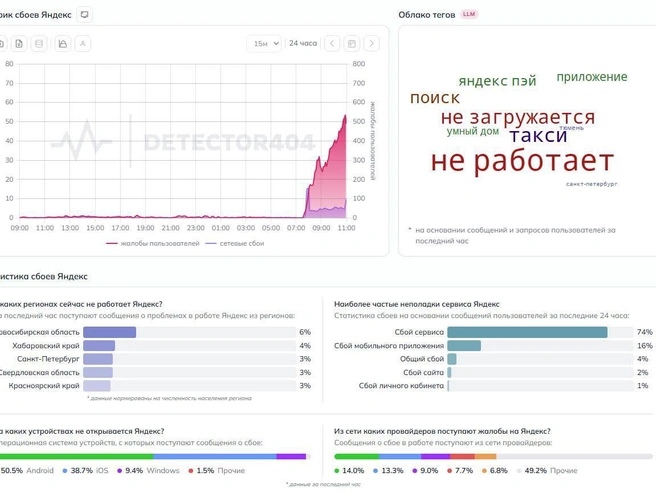This screenshot has height=493, width=656.
Task: Open the calendar date picker icon
Action: pyautogui.click(x=352, y=44)
